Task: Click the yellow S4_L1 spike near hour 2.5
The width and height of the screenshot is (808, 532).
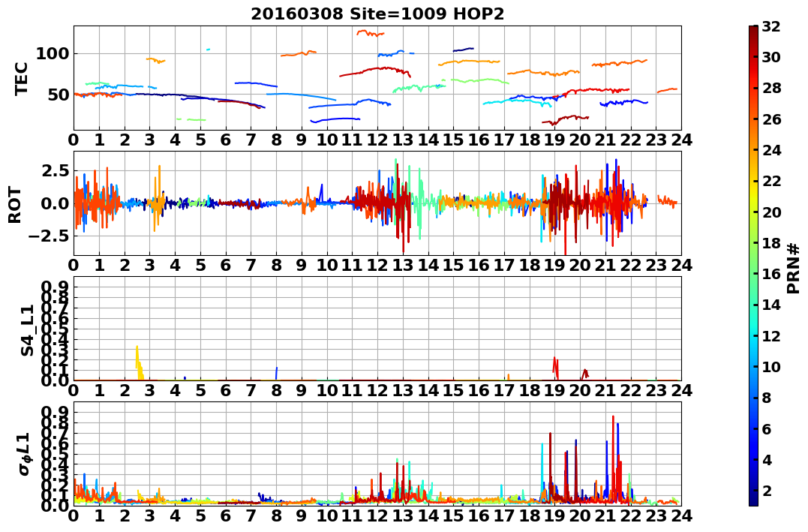Action: click(x=139, y=362)
